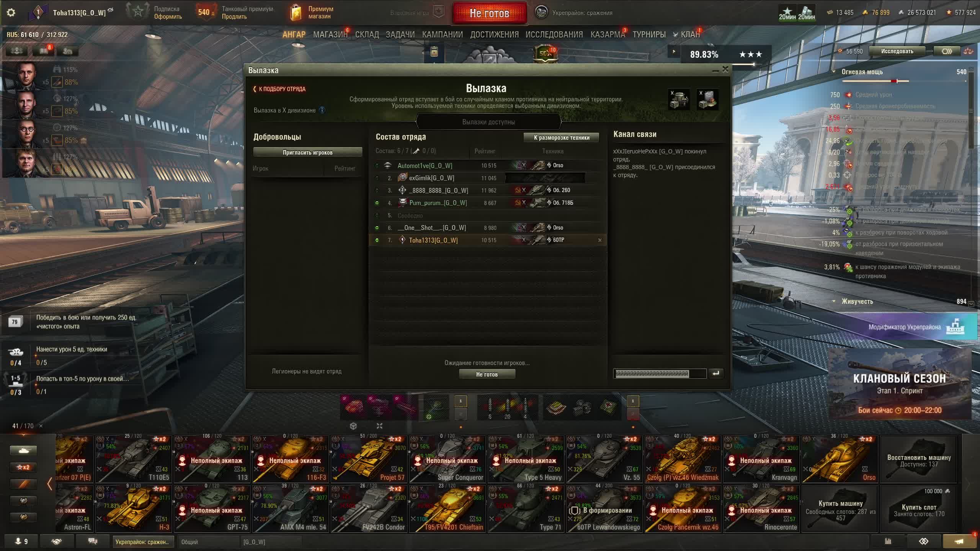
Task: Click the Пригласить игроков button
Action: point(307,152)
